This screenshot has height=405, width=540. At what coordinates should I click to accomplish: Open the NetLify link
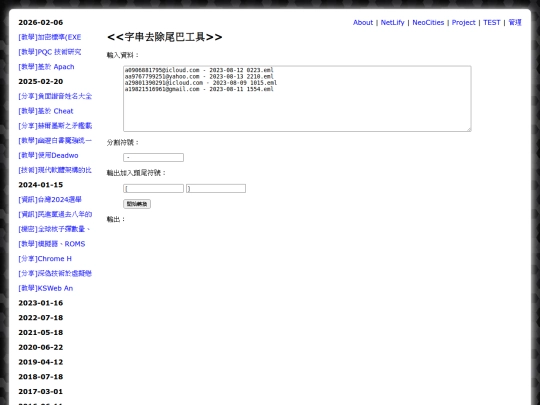pos(392,22)
